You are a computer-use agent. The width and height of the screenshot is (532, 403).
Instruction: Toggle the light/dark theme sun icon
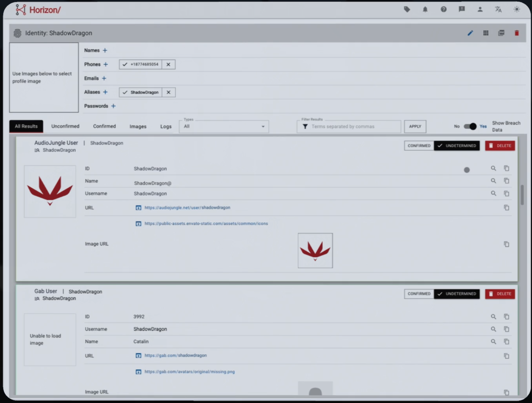[x=516, y=9]
